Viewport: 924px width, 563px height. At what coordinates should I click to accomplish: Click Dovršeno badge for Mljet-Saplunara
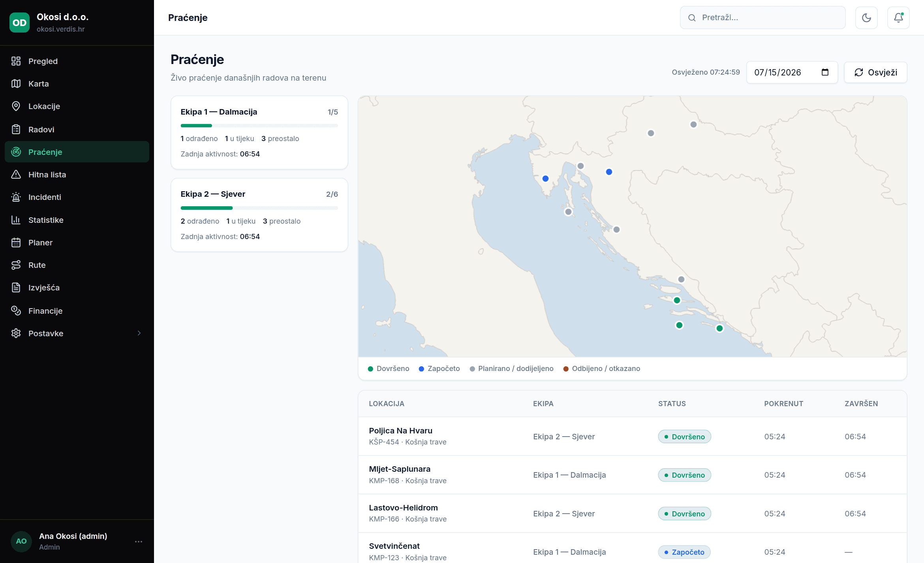pyautogui.click(x=684, y=475)
